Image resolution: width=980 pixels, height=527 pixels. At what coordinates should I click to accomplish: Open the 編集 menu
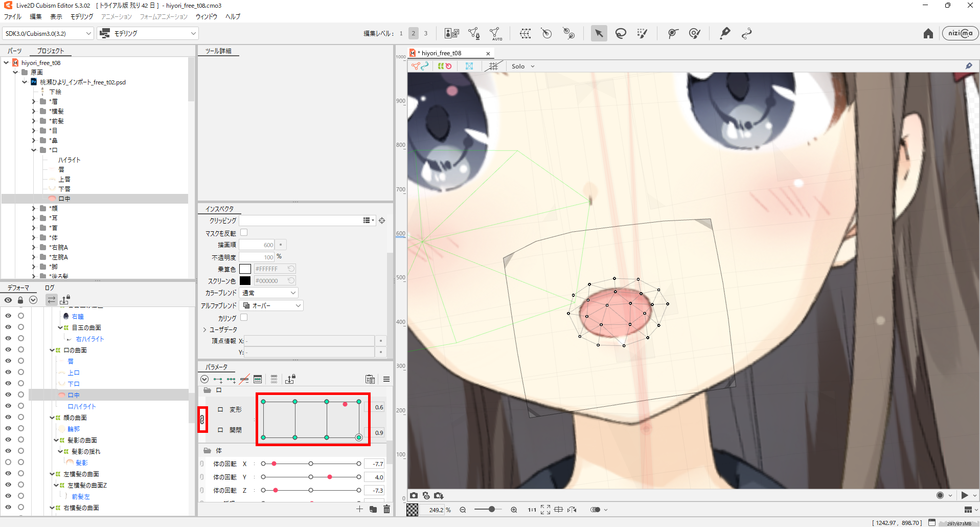pos(36,17)
